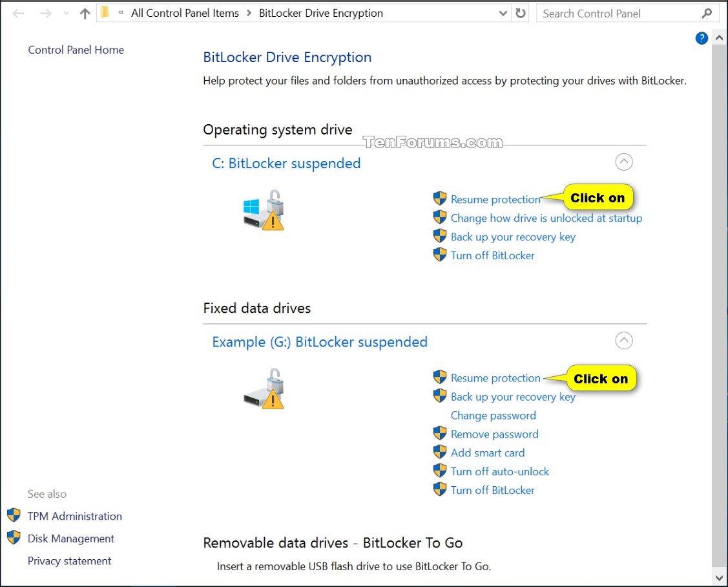The height and width of the screenshot is (587, 728).
Task: Go forward using the Forward arrow
Action: (x=45, y=14)
